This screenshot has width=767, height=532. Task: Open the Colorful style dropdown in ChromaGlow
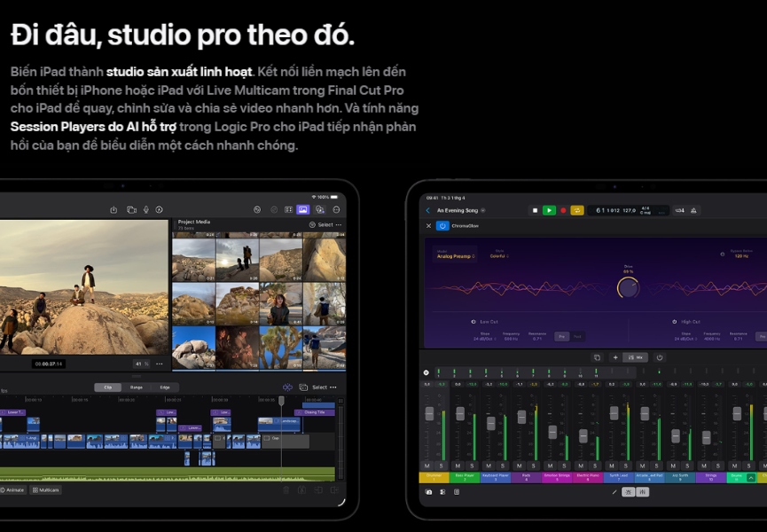(500, 256)
